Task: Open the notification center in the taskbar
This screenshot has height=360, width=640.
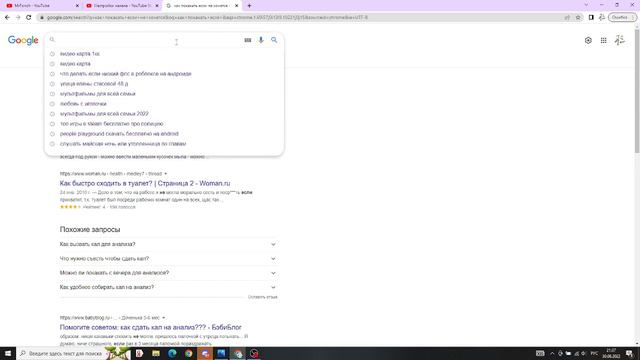Action: click(630, 353)
